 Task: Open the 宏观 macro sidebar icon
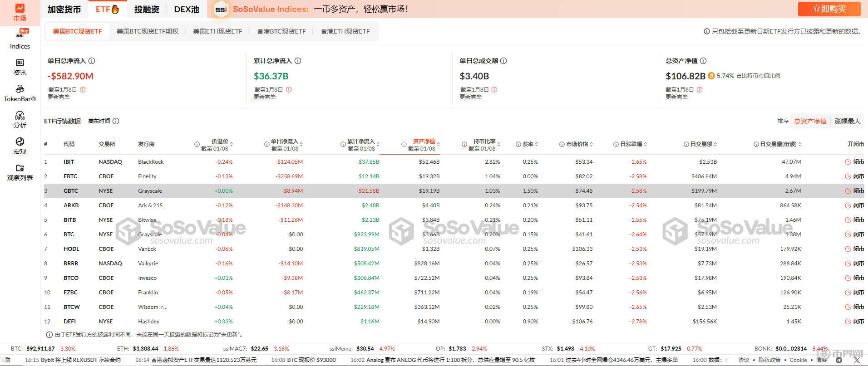(20, 146)
